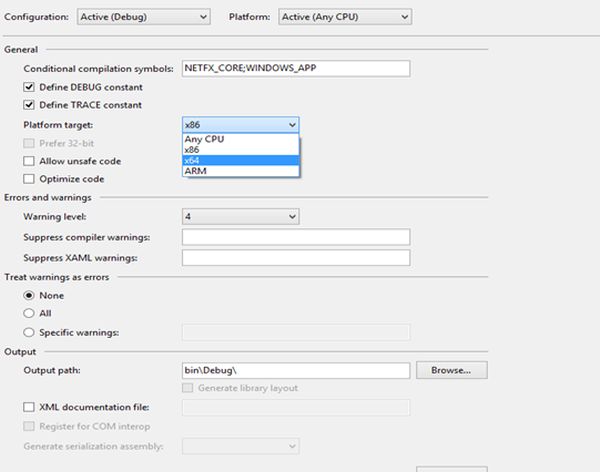600x472 pixels.
Task: Click the Output path text field
Action: pos(296,371)
